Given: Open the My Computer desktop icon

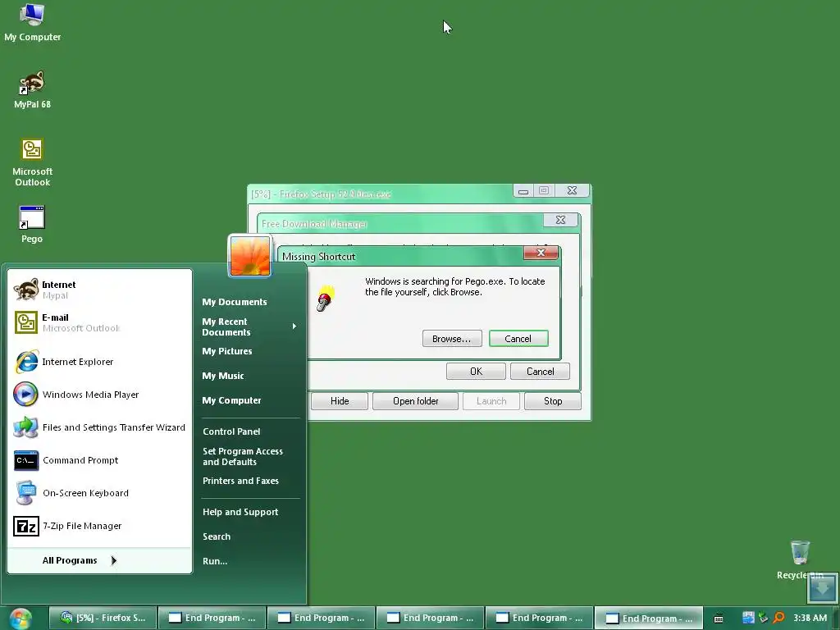Looking at the screenshot, I should coord(32,22).
